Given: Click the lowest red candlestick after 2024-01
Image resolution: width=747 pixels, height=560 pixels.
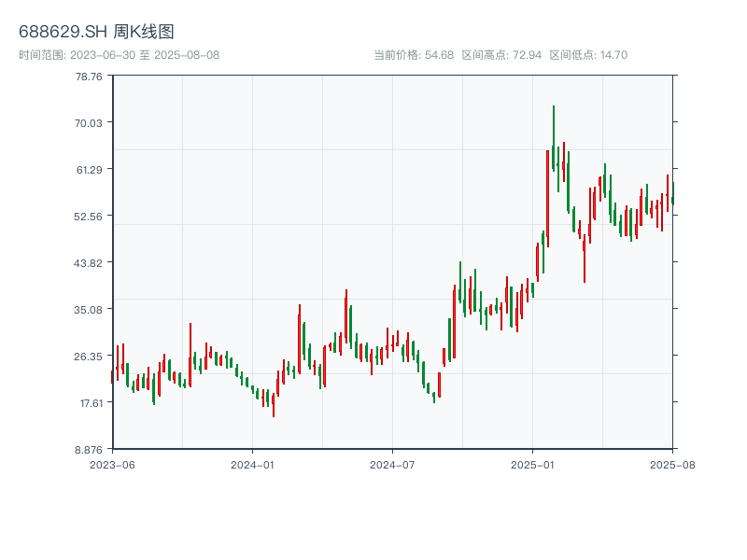Looking at the screenshot, I should click(274, 405).
